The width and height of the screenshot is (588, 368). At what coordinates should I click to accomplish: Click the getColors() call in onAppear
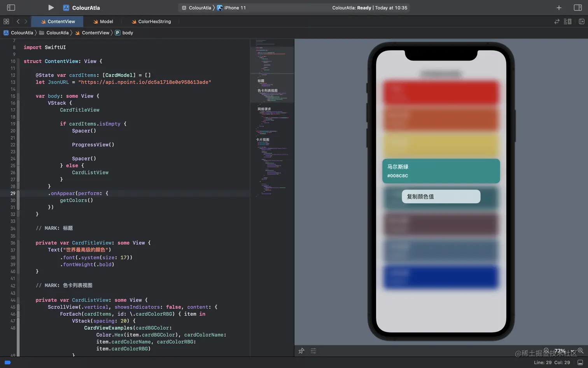[76, 201]
